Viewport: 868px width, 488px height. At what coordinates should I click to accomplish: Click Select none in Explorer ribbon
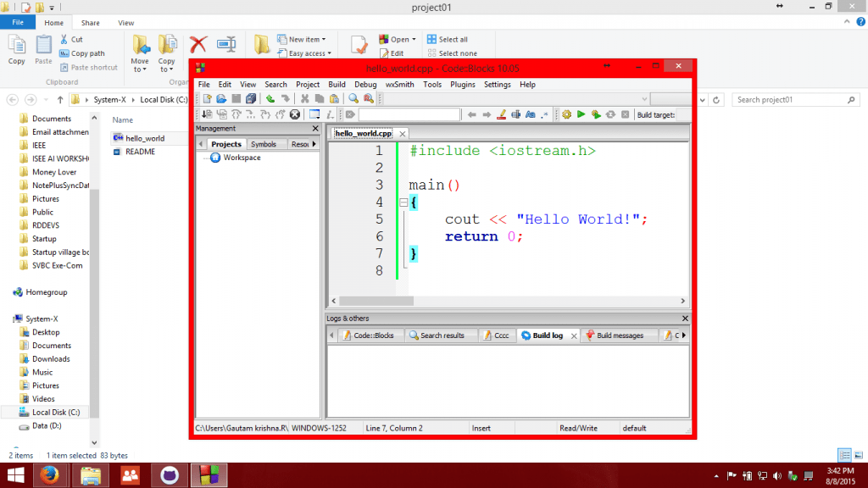[x=453, y=53]
